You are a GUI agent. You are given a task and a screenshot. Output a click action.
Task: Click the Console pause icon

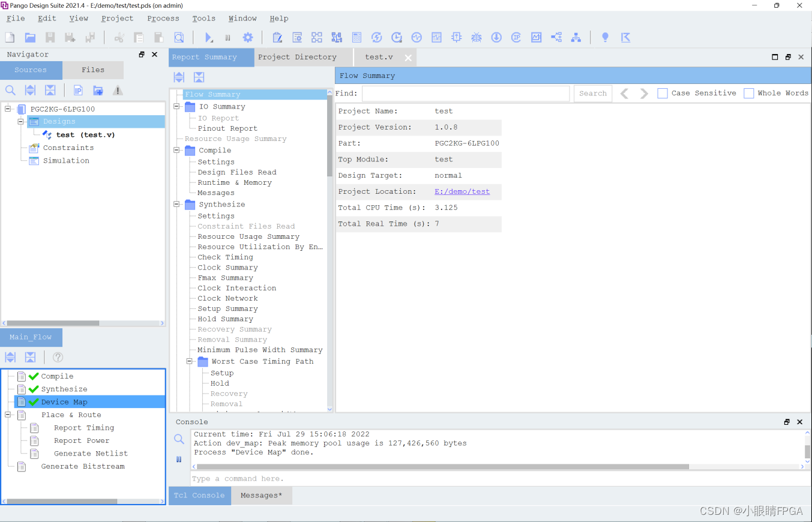point(178,460)
